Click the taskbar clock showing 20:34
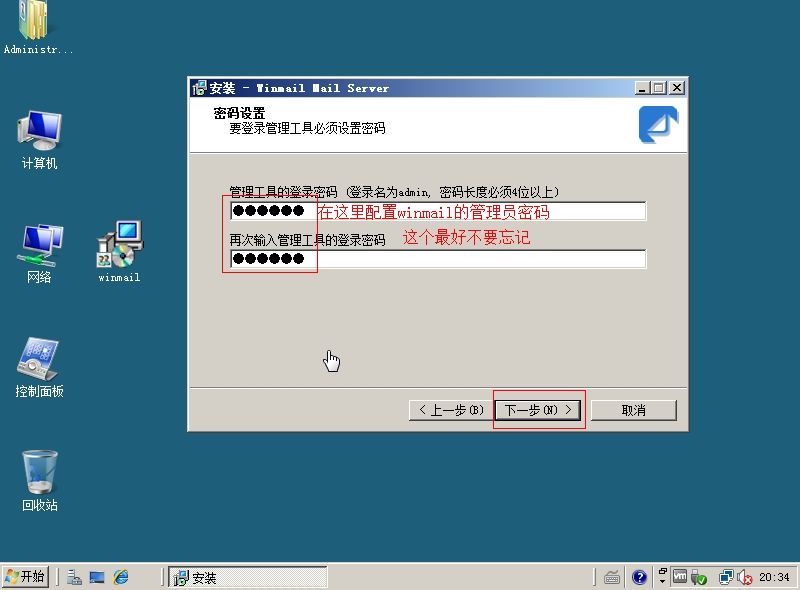The width and height of the screenshot is (800, 590). [x=775, y=577]
